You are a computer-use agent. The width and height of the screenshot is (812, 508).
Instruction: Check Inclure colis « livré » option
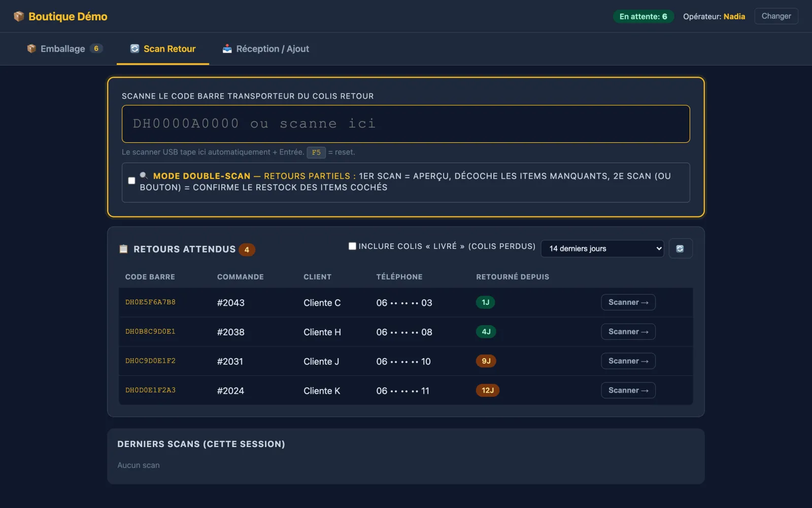352,246
